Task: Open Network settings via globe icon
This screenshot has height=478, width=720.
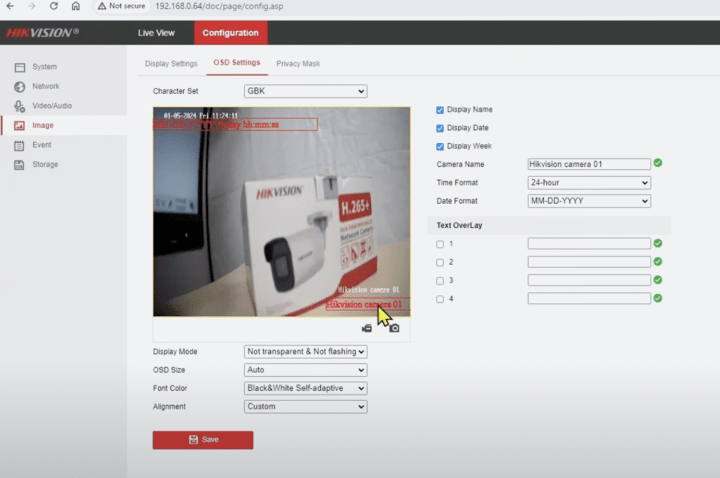Action: pos(19,87)
